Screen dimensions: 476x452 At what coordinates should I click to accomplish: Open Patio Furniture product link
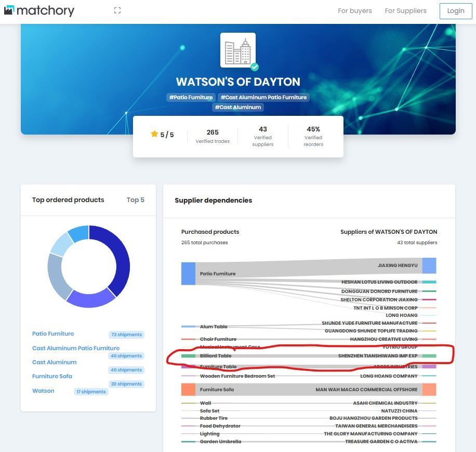(53, 334)
